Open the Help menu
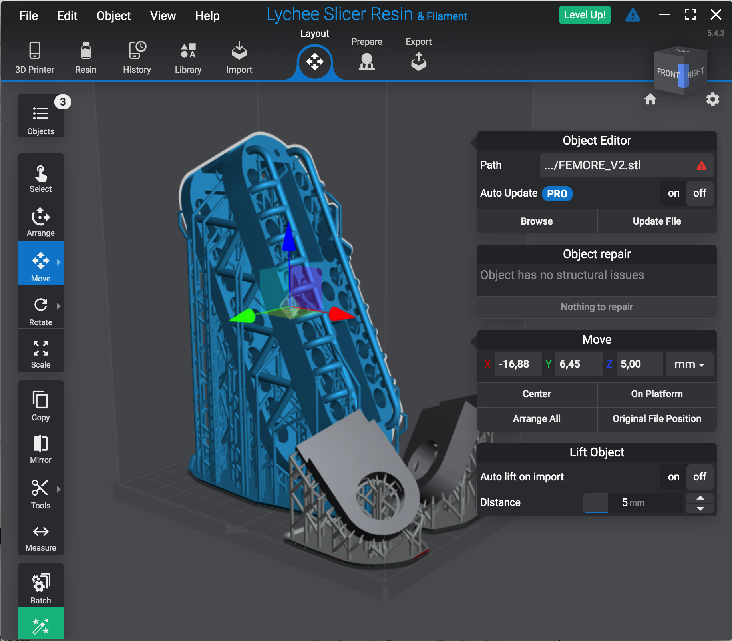Screen dimensions: 732x641 [x=207, y=15]
